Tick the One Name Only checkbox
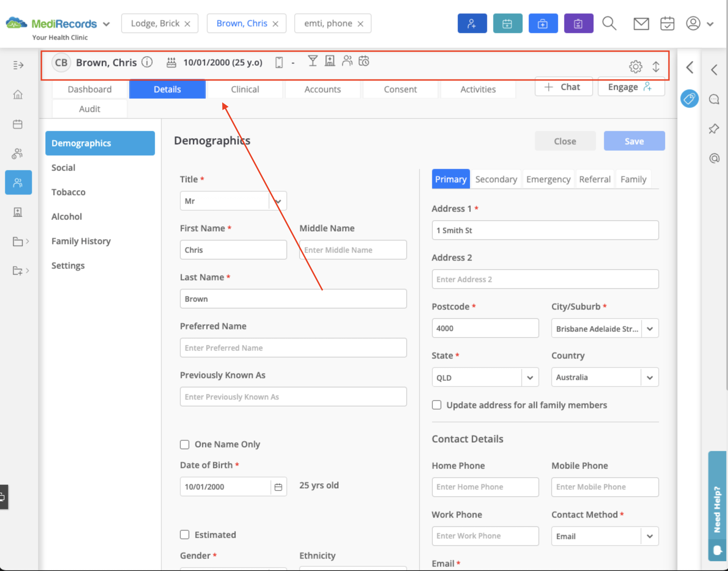The image size is (728, 571). [x=185, y=445]
